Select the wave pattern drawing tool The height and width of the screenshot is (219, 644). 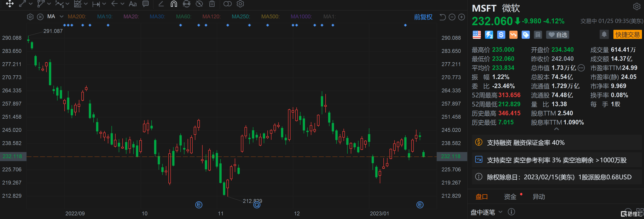(x=59, y=4)
